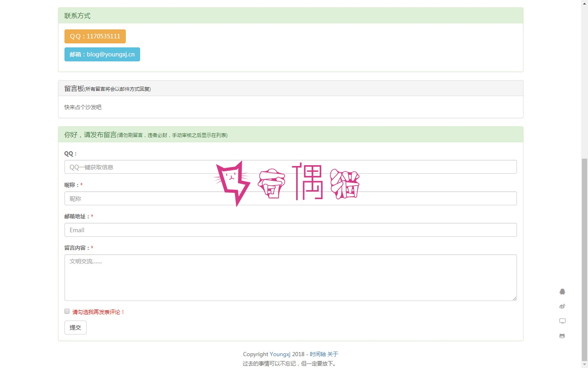
Task: Click the monitor icon in side bar
Action: [562, 321]
